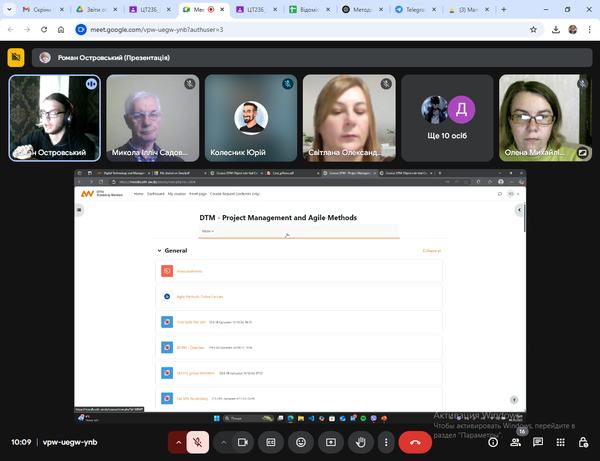Open the emoji reactions panel

pyautogui.click(x=300, y=441)
